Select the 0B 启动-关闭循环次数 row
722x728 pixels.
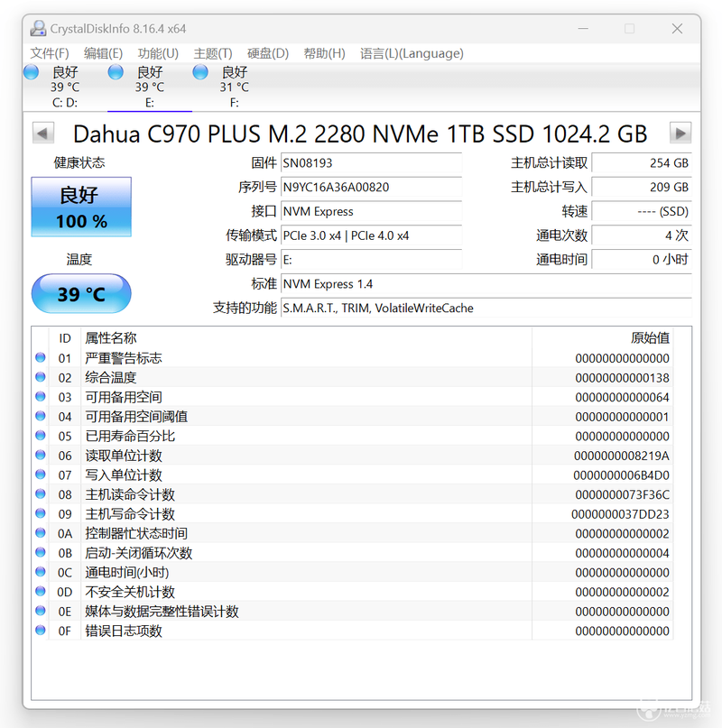pos(353,553)
